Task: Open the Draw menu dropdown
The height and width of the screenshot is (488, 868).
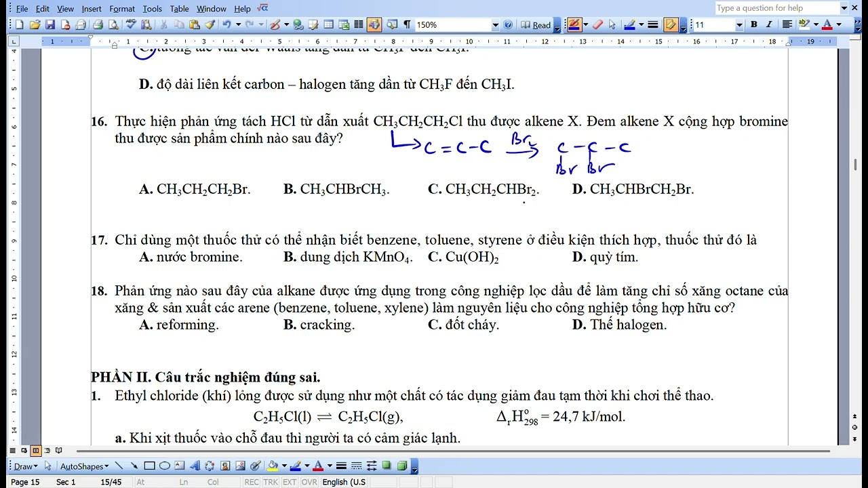Action: [26, 466]
